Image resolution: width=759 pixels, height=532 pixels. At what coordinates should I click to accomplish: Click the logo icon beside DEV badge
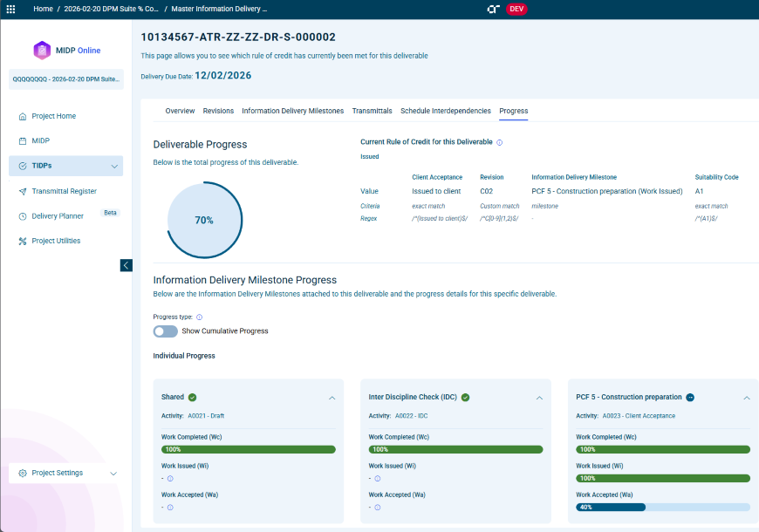[x=493, y=9]
